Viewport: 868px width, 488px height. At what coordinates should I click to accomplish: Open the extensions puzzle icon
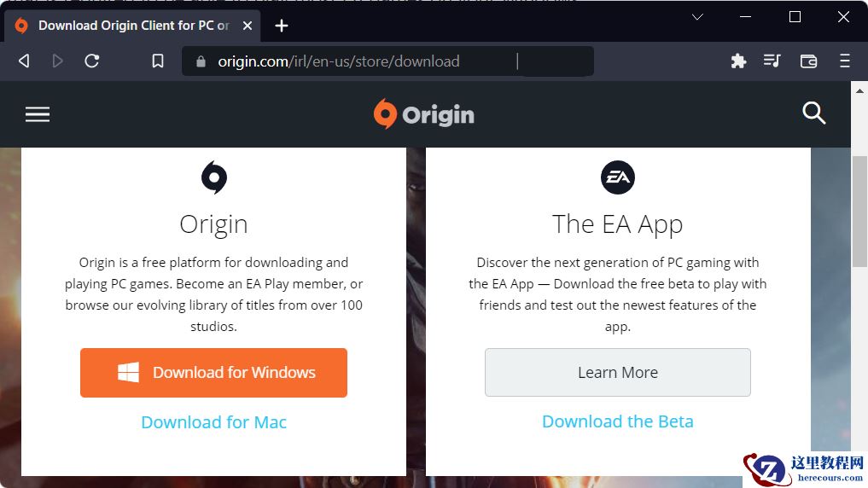click(x=738, y=61)
